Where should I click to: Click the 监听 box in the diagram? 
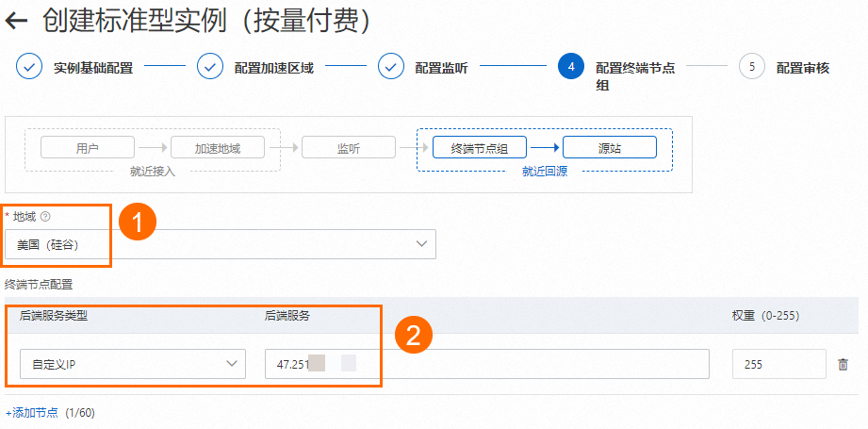(x=349, y=148)
